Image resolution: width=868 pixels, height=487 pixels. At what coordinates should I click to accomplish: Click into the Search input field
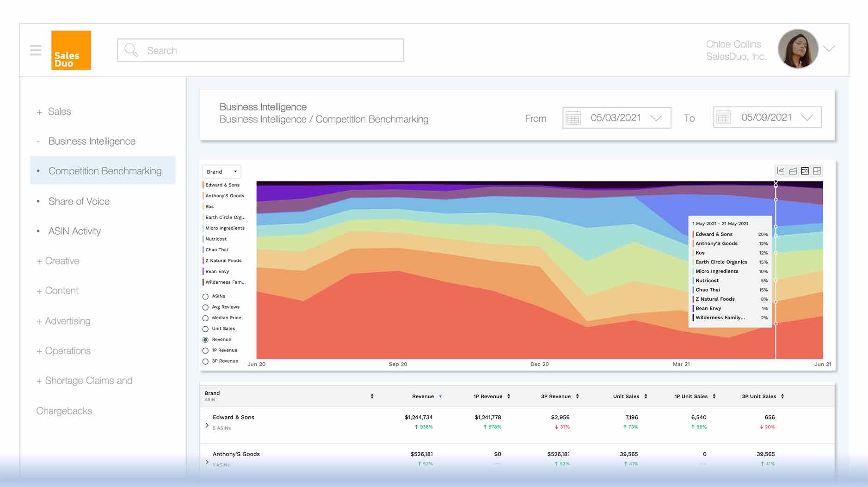pyautogui.click(x=260, y=50)
